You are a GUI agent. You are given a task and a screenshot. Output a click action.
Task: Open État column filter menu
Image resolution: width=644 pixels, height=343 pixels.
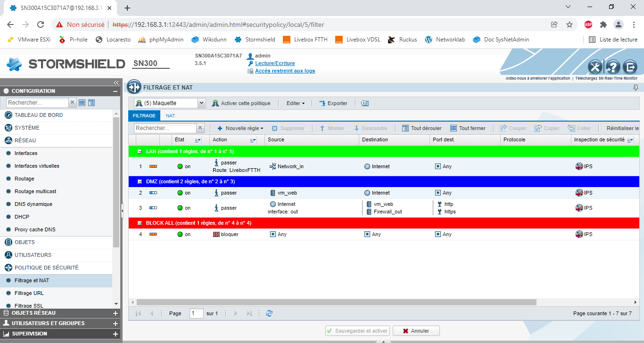(198, 140)
